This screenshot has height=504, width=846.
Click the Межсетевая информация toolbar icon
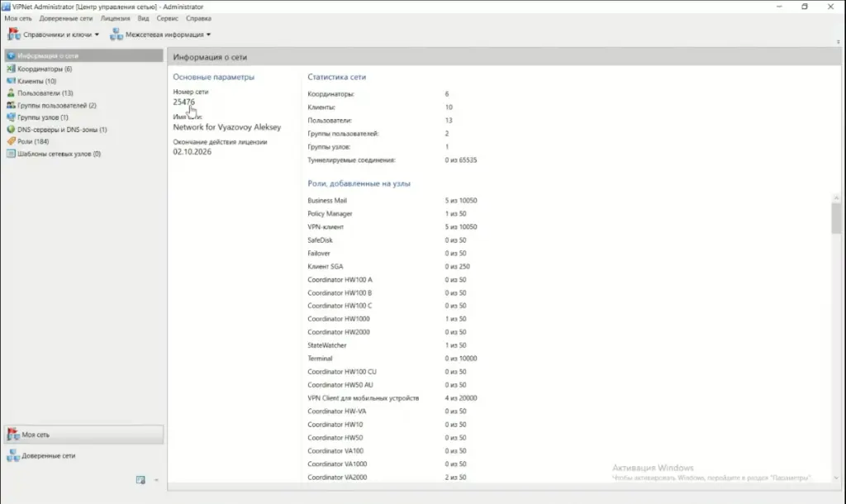click(116, 35)
